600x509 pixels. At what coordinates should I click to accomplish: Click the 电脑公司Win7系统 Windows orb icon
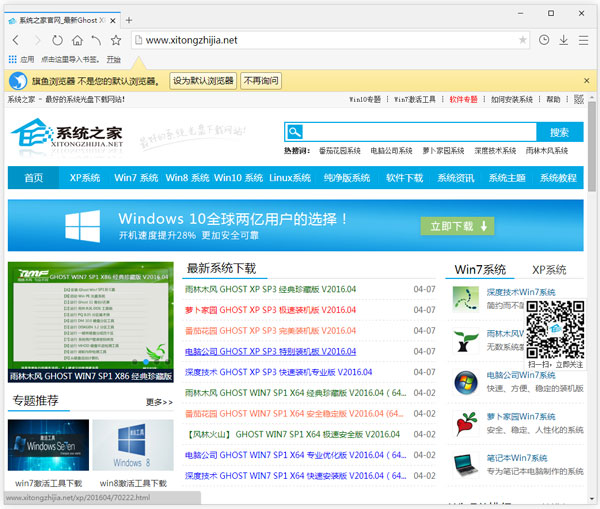click(466, 382)
